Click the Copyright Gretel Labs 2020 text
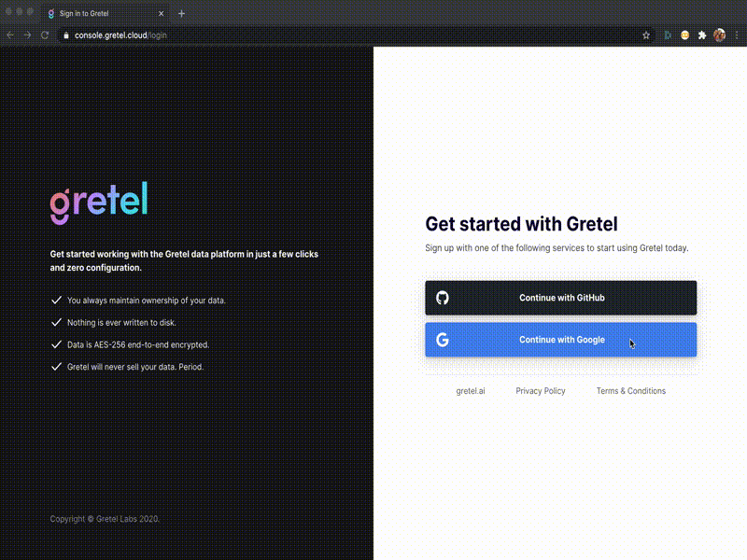Image resolution: width=747 pixels, height=560 pixels. coord(105,519)
